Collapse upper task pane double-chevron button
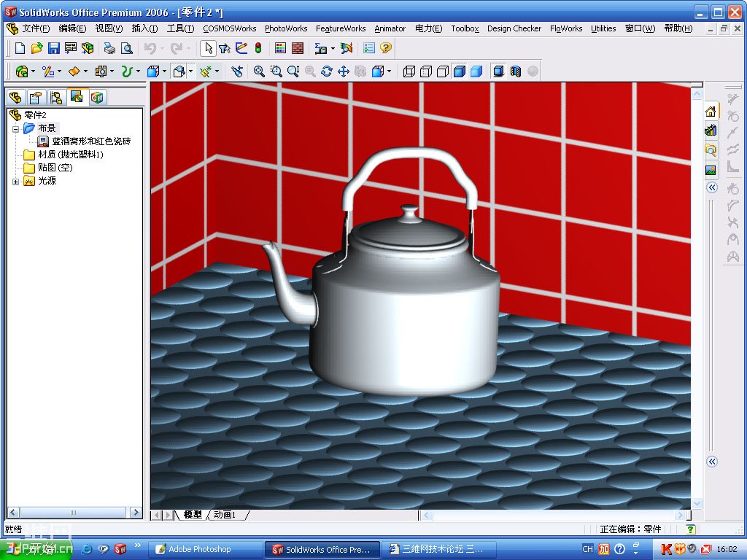This screenshot has width=747, height=560. coord(712,187)
